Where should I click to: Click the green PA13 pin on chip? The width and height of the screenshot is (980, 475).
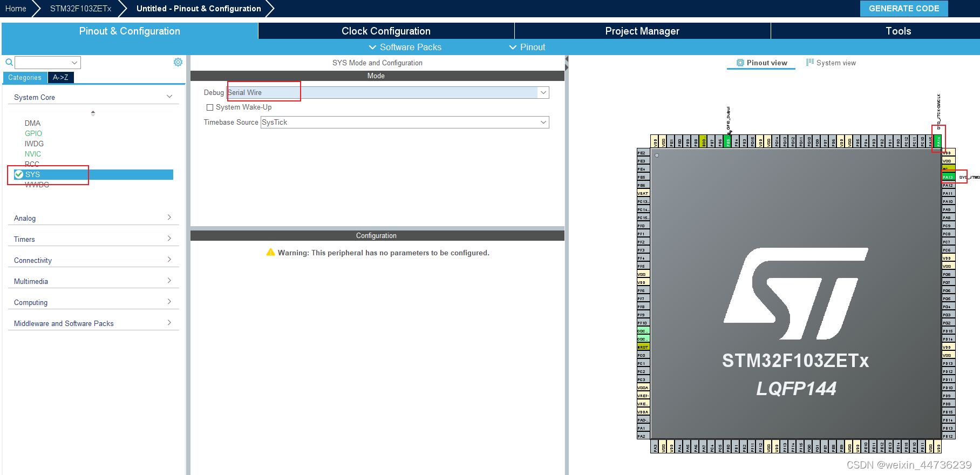949,177
